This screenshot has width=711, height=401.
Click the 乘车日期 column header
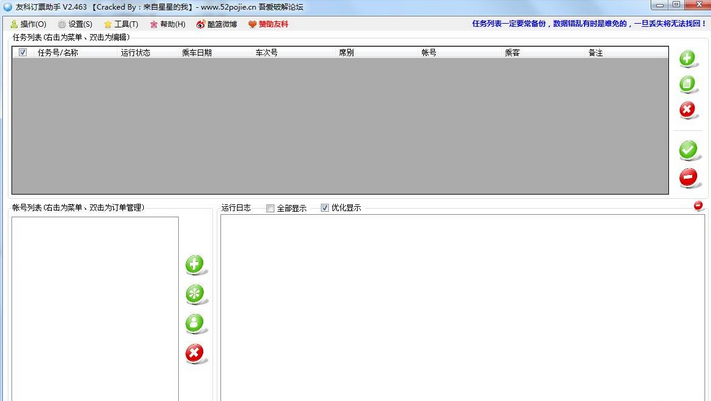pyautogui.click(x=197, y=53)
